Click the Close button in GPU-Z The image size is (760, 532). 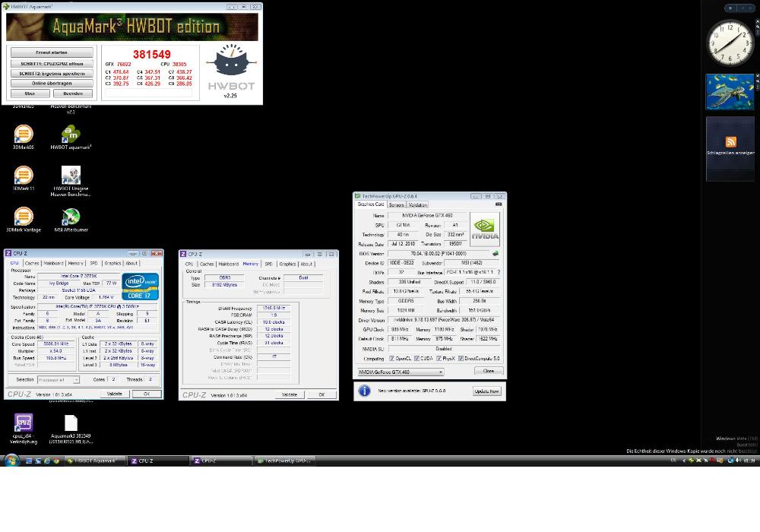pyautogui.click(x=489, y=371)
